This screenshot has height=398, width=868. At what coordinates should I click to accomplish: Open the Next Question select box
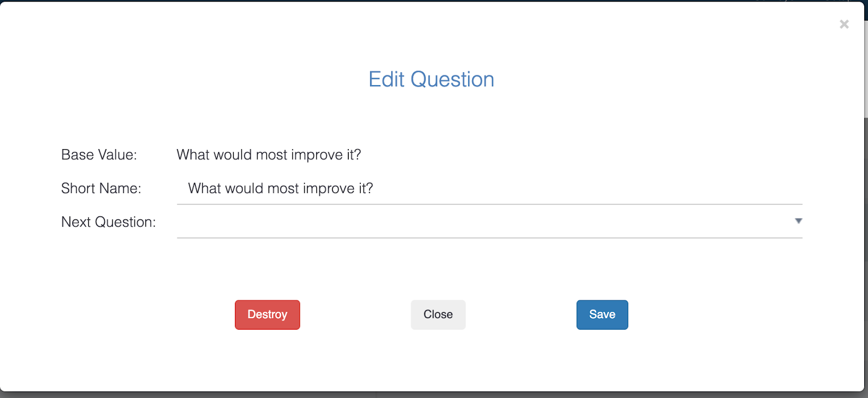pos(488,222)
